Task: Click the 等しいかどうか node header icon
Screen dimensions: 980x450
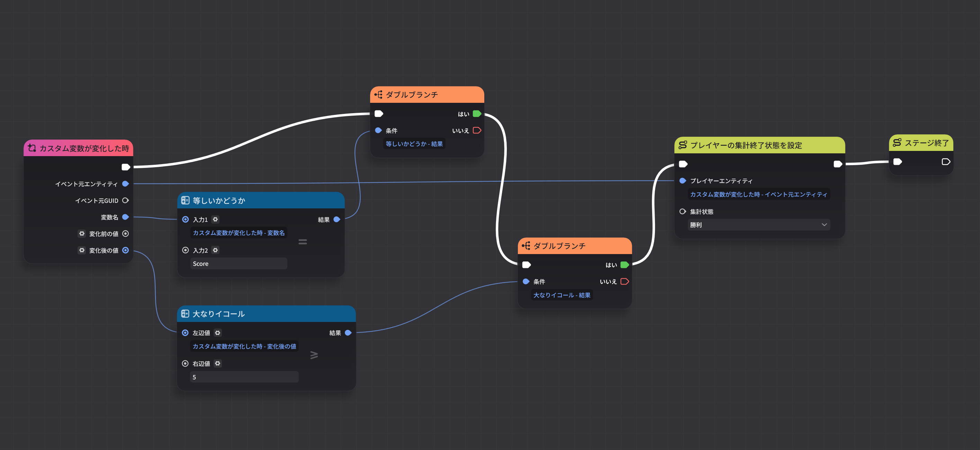Action: [185, 200]
